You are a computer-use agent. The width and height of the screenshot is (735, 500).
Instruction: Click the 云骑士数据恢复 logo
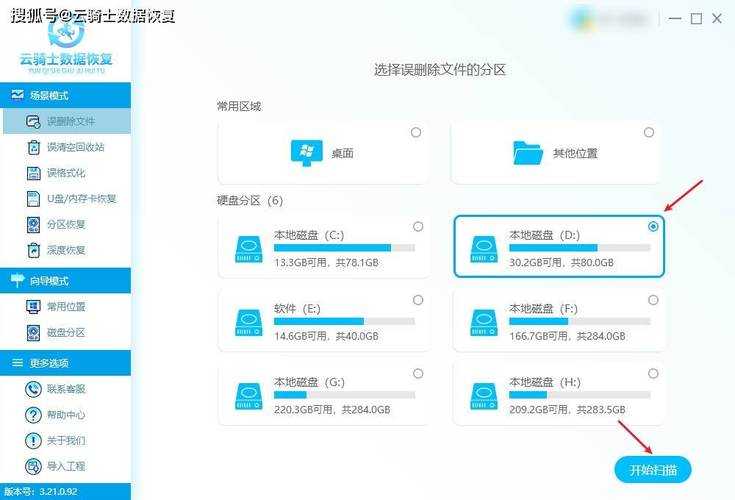(66, 47)
